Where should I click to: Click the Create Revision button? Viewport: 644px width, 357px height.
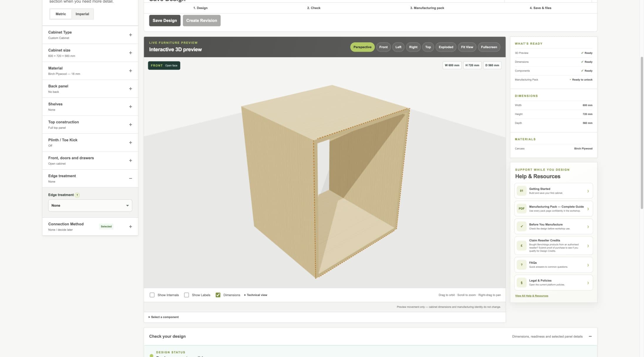(201, 21)
